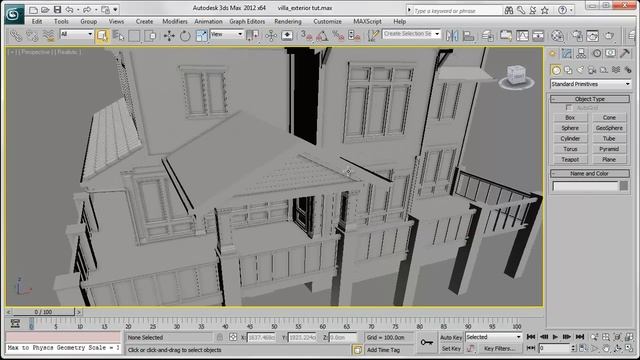Open the Create Selection Set dropdown
This screenshot has width=640, height=360.
pyautogui.click(x=411, y=34)
